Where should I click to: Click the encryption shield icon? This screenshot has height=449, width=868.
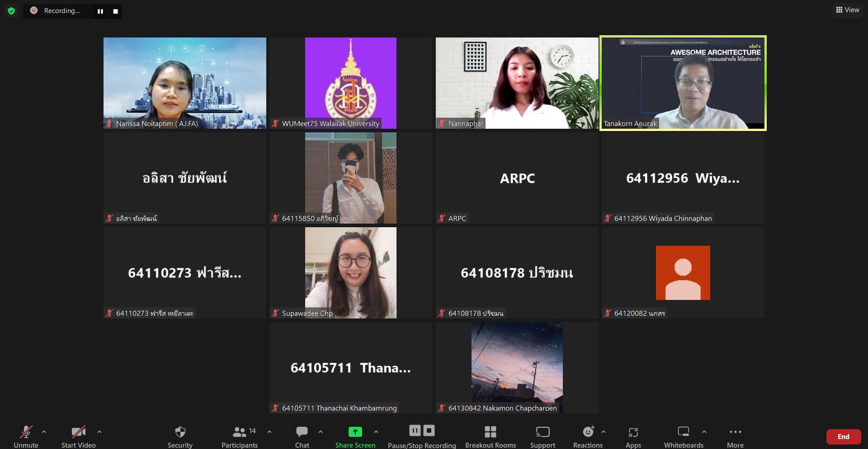tap(11, 11)
